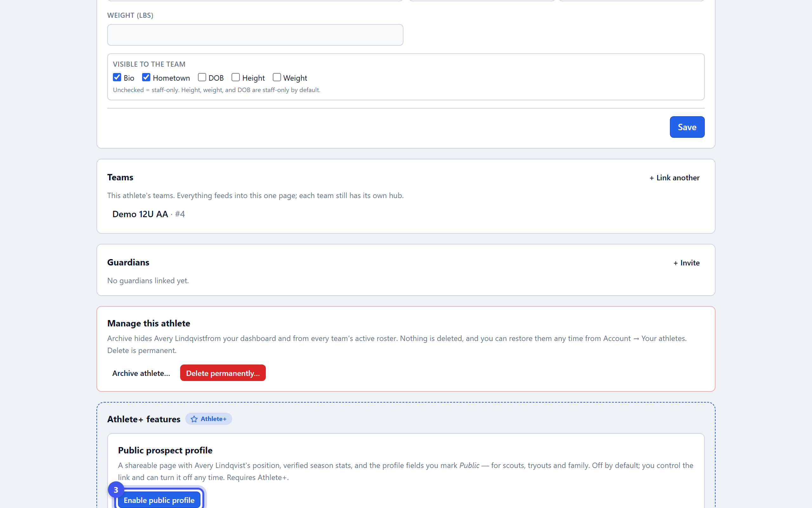This screenshot has height=508, width=812.
Task: Enable public profile
Action: tap(159, 500)
